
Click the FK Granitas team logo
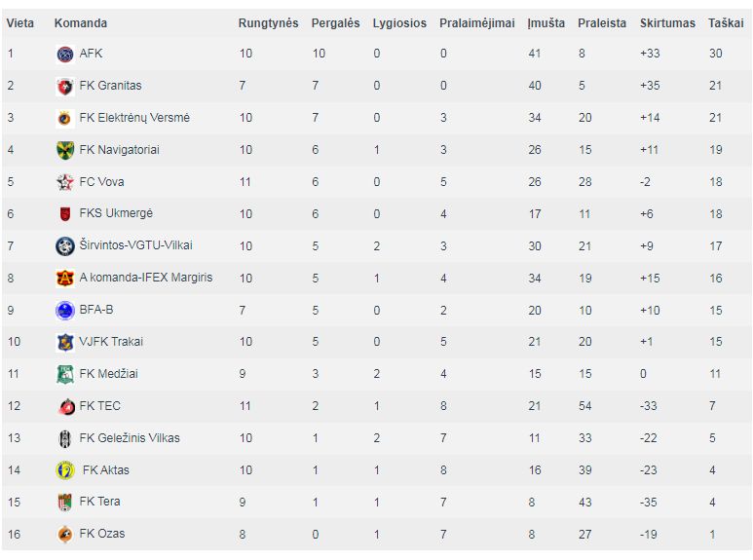point(65,87)
